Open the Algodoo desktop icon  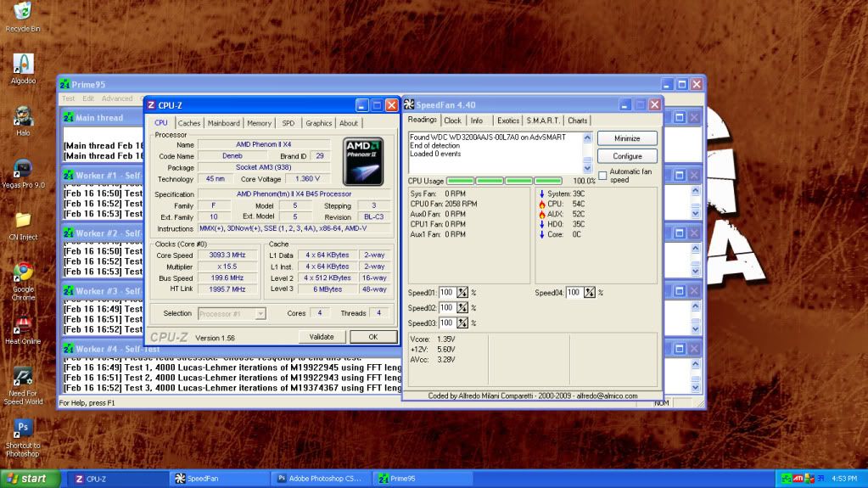[x=23, y=64]
